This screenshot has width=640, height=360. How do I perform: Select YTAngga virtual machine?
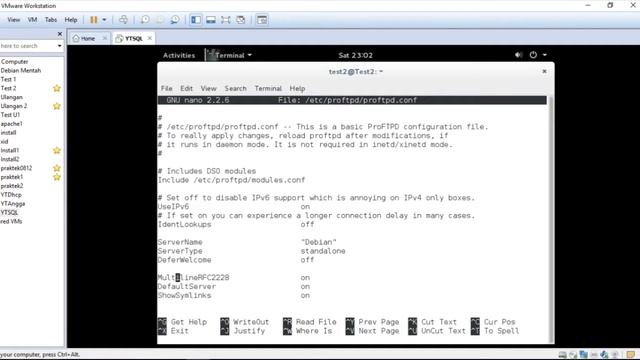coord(13,204)
